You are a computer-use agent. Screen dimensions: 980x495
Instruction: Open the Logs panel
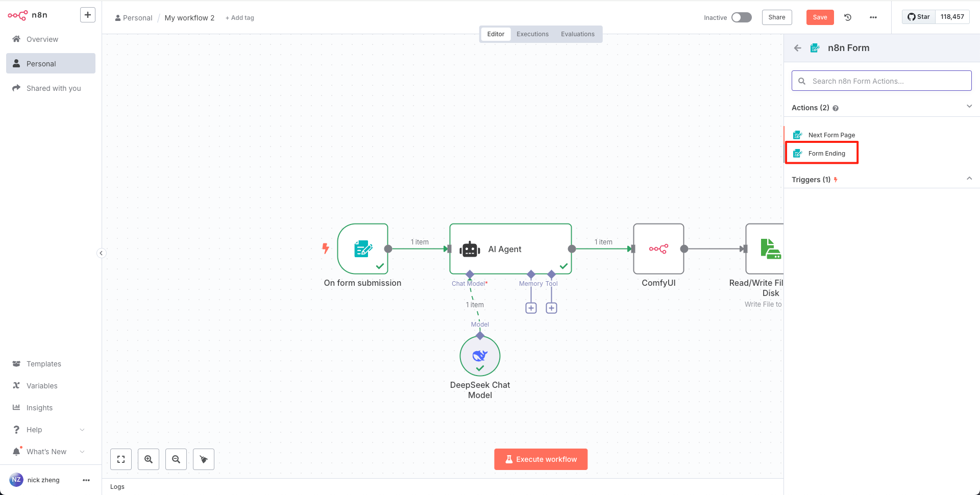point(117,487)
